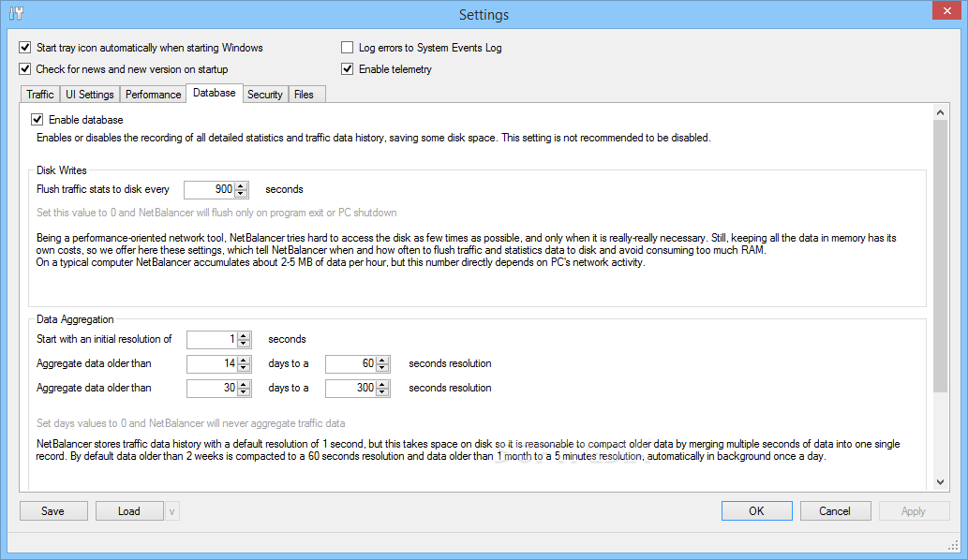This screenshot has height=560, width=968.
Task: Decrease the 60 seconds resolution value
Action: 382,368
